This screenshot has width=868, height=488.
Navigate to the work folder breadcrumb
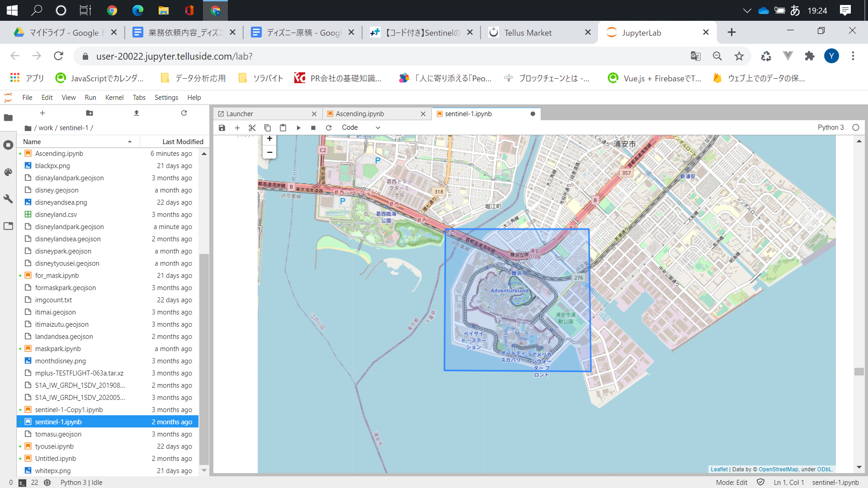pos(46,128)
